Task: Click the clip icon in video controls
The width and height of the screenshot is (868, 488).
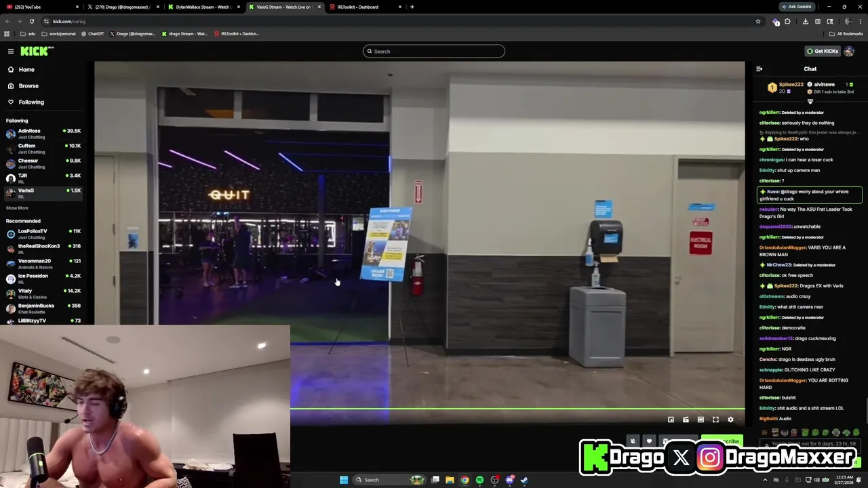Action: point(686,420)
